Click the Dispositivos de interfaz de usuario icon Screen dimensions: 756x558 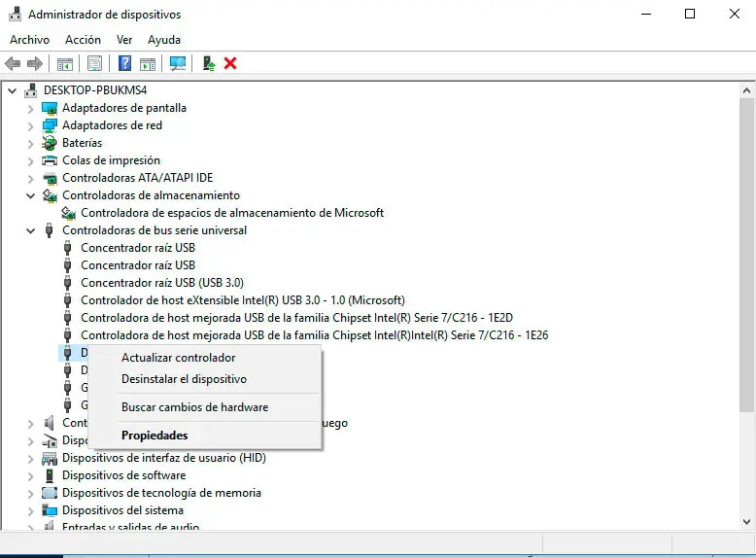(50, 458)
